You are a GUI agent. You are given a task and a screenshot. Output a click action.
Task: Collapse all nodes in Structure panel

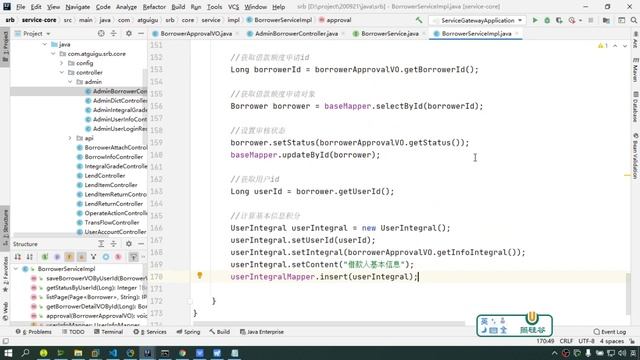coord(113,244)
